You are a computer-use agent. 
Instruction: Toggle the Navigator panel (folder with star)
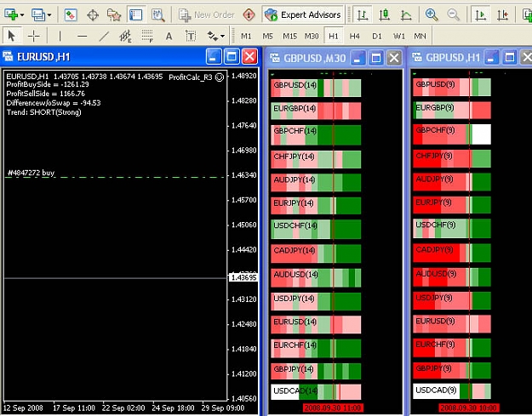point(114,14)
